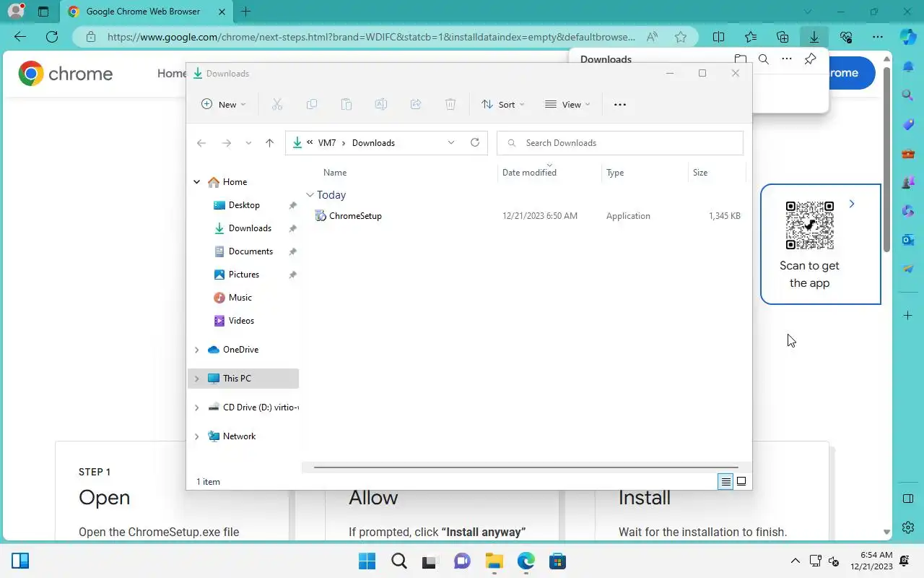Click the Copy icon in Explorer toolbar
The height and width of the screenshot is (578, 924).
[x=312, y=105]
